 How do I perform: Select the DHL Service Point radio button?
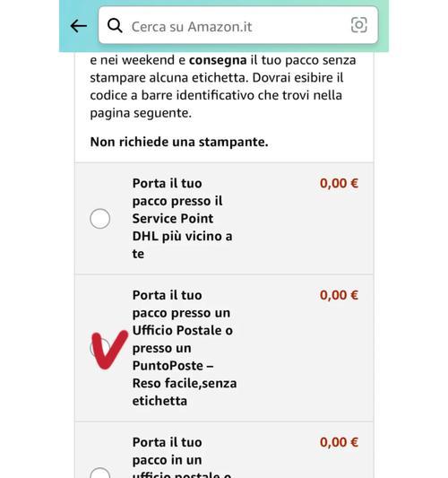click(99, 219)
